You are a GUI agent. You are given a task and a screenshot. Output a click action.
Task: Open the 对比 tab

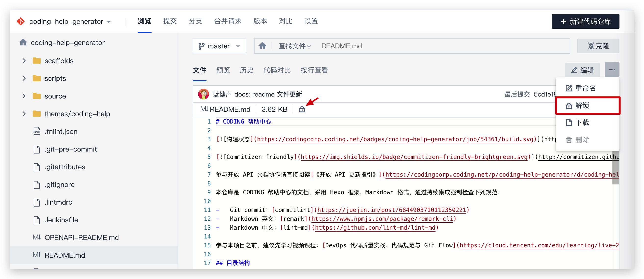(286, 21)
